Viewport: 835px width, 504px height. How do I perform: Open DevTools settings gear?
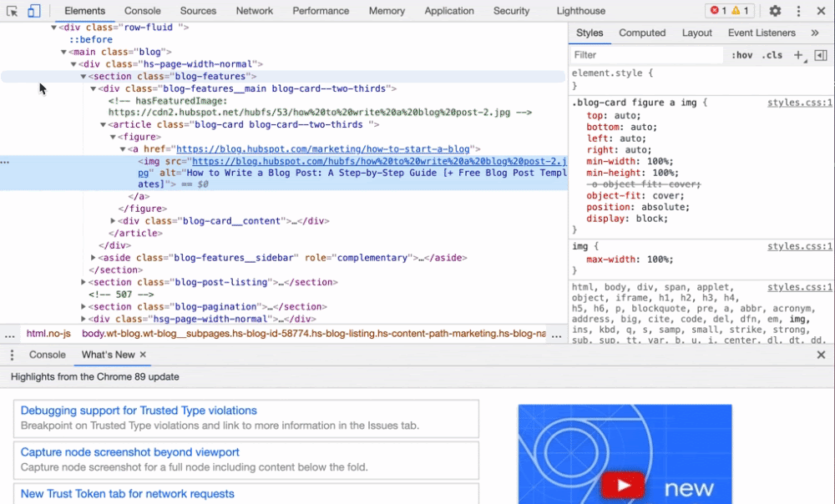click(x=775, y=11)
